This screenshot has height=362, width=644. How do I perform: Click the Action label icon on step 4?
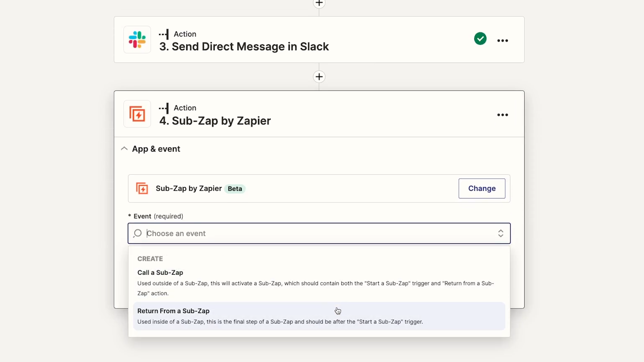point(163,108)
